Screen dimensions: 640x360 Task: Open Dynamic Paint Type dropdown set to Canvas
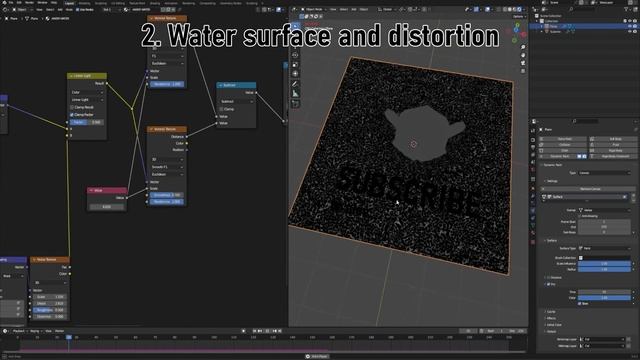point(603,173)
